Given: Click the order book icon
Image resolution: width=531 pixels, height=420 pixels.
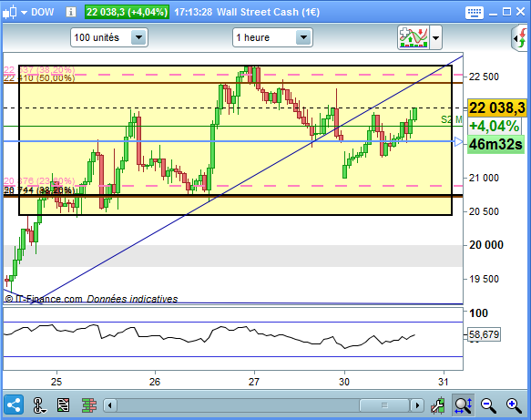Looking at the screenshot, I should click(x=89, y=405).
